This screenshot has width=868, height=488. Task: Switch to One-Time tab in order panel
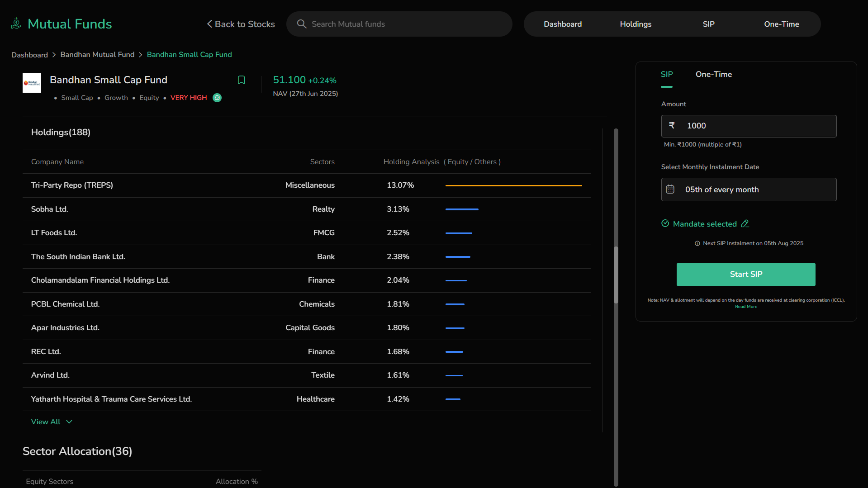click(x=714, y=74)
